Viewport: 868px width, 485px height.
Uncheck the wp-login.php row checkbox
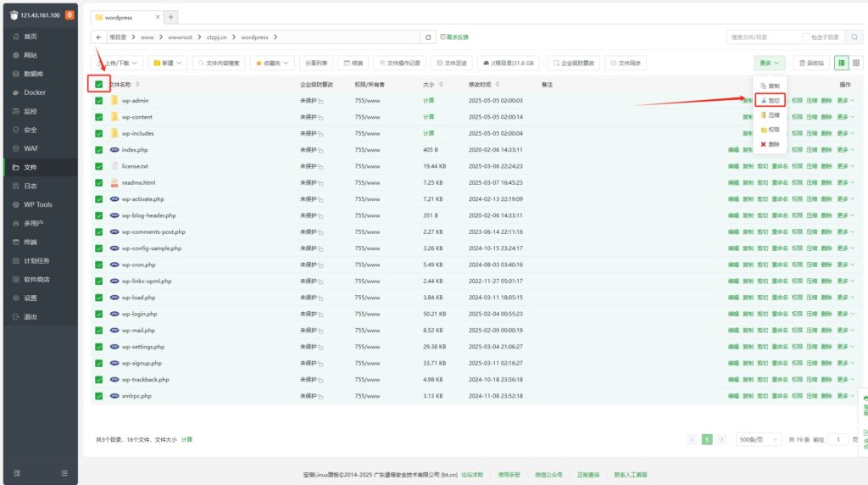click(98, 314)
